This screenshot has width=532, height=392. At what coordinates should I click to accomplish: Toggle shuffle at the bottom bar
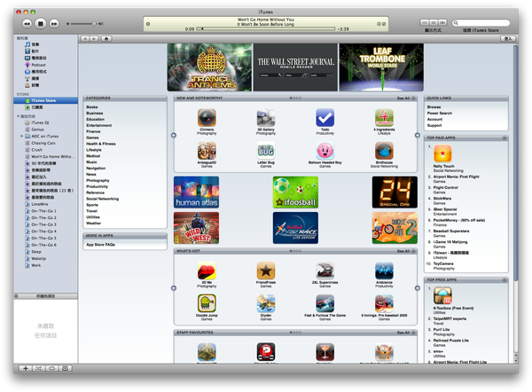(x=38, y=368)
